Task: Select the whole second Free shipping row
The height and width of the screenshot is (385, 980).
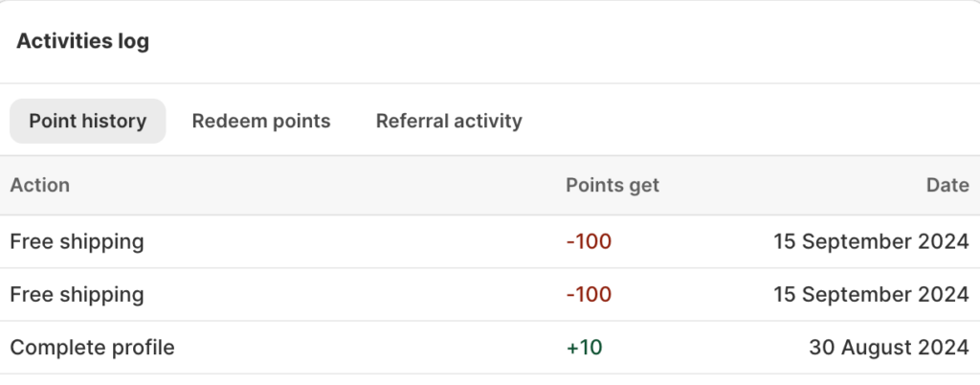Action: (x=383, y=294)
